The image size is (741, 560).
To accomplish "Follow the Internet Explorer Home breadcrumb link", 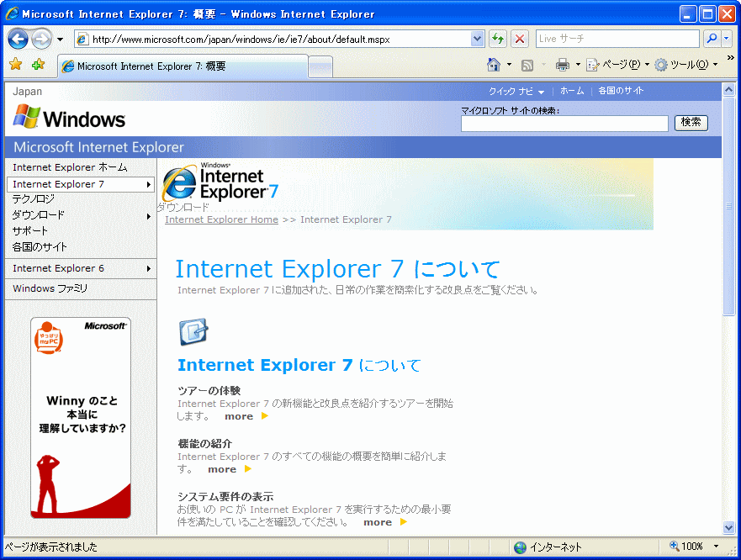I will coord(222,219).
